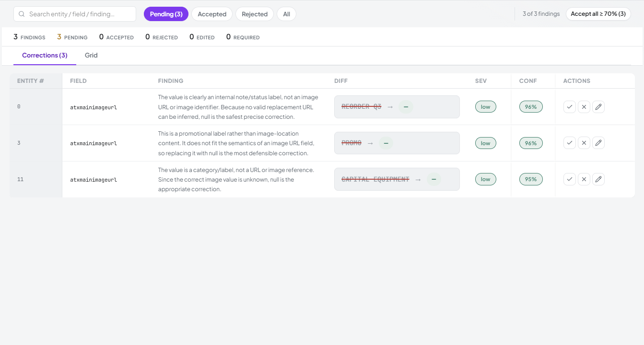Screen dimensions: 644x345
Task: Switch to the Grid tab
Action: pyautogui.click(x=91, y=55)
